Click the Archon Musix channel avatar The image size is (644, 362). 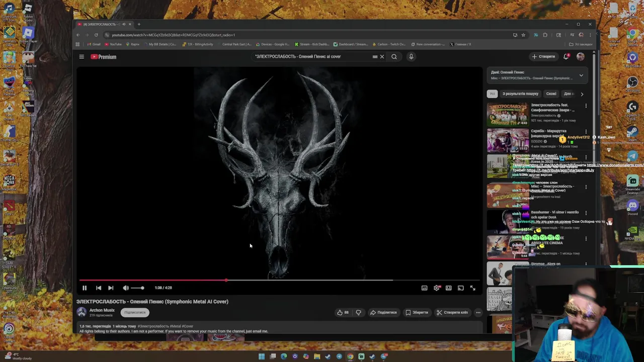click(x=82, y=312)
